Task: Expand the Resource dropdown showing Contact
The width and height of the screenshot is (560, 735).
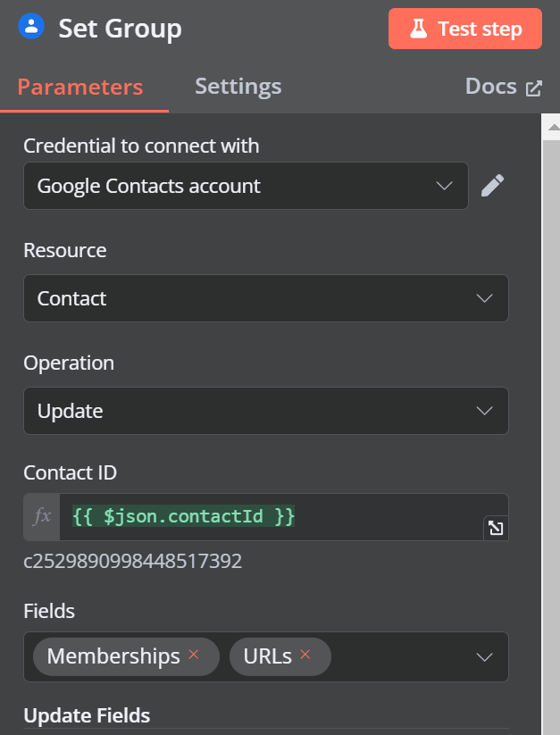Action: [265, 298]
